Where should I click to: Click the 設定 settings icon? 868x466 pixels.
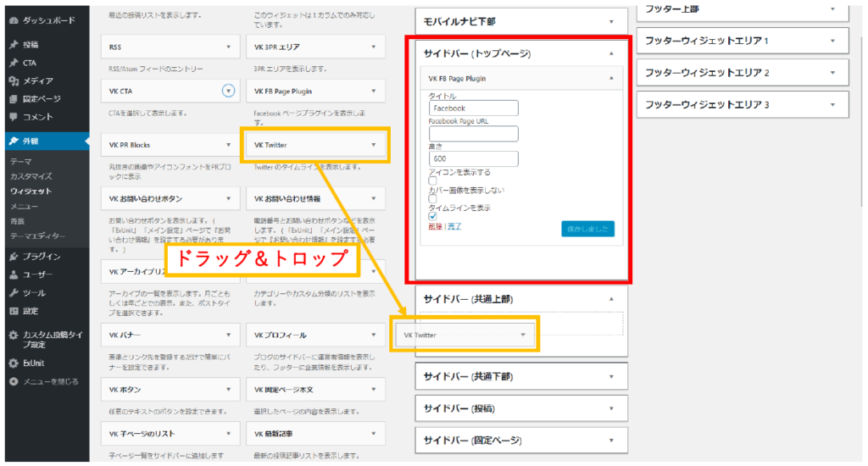(14, 311)
